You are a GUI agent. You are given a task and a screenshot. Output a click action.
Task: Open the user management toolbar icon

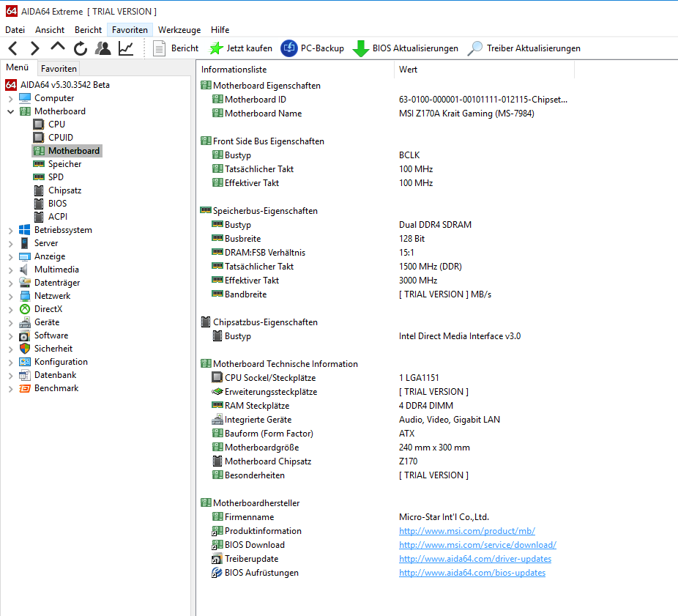point(103,48)
